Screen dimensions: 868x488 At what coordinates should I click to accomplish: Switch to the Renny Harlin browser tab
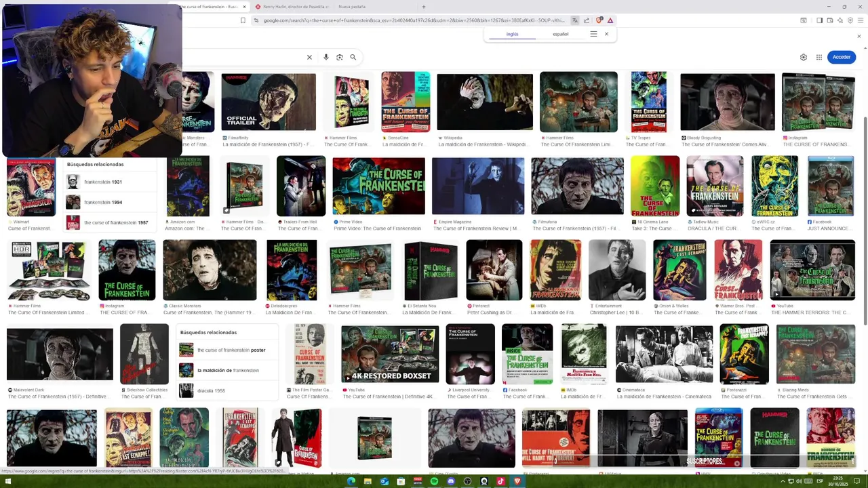click(292, 7)
